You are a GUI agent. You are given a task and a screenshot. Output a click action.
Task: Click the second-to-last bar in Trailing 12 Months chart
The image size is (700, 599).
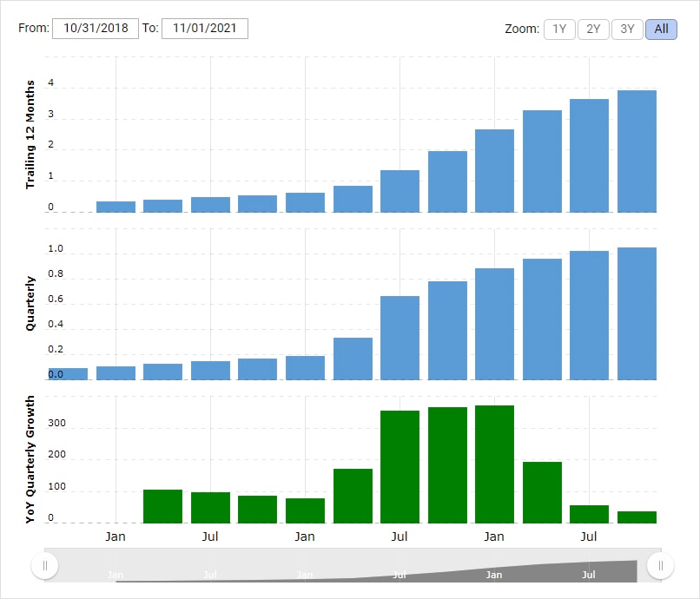tap(589, 155)
